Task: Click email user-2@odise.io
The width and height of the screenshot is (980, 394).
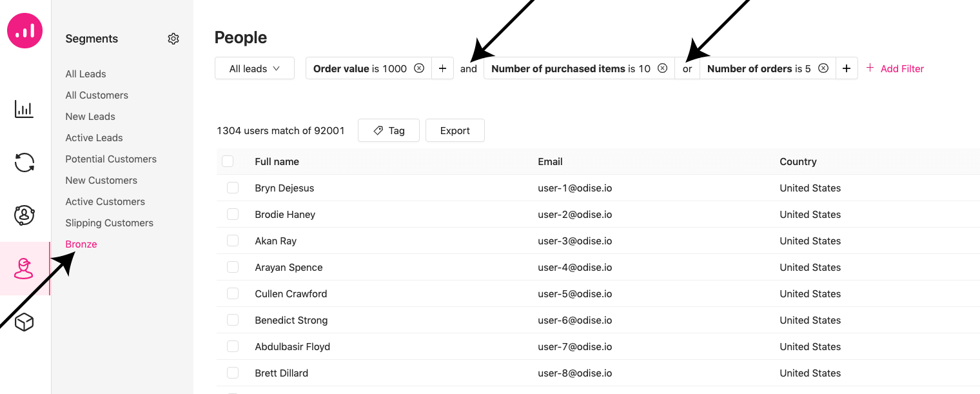Action: pyautogui.click(x=575, y=214)
